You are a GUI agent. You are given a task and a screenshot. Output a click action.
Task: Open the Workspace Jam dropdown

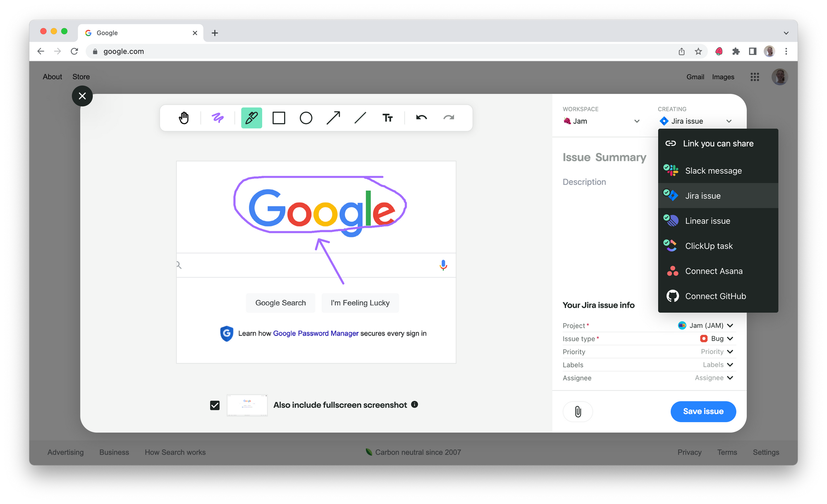pyautogui.click(x=602, y=121)
